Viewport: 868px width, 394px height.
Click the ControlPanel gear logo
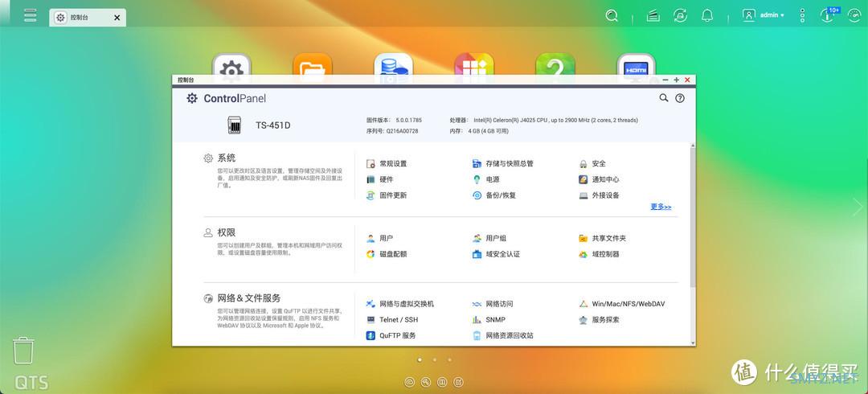(192, 99)
